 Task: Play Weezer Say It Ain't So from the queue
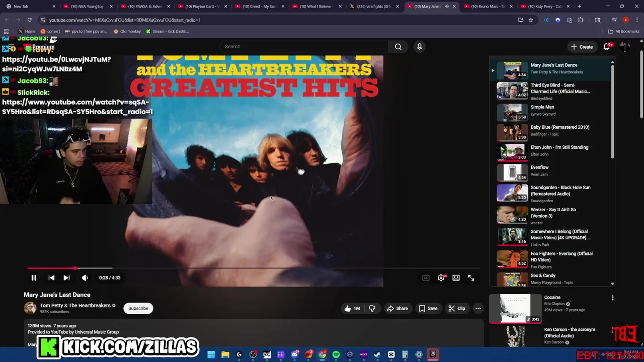tap(551, 215)
